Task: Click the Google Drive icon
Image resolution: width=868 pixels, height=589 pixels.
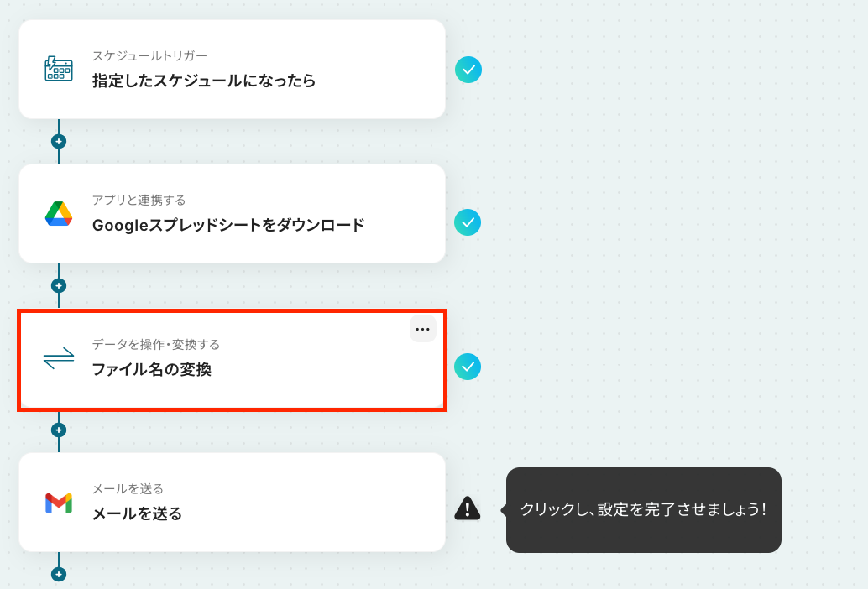Action: pos(59,213)
